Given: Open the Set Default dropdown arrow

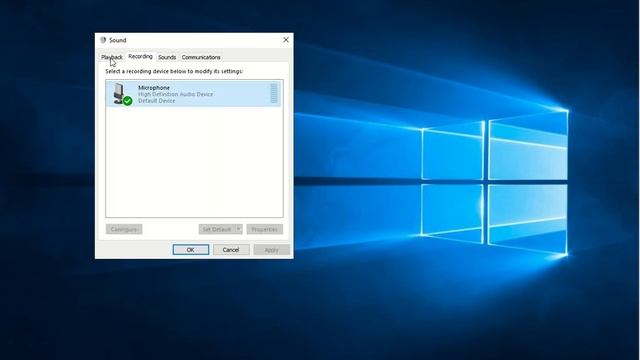Looking at the screenshot, I should coord(239,229).
